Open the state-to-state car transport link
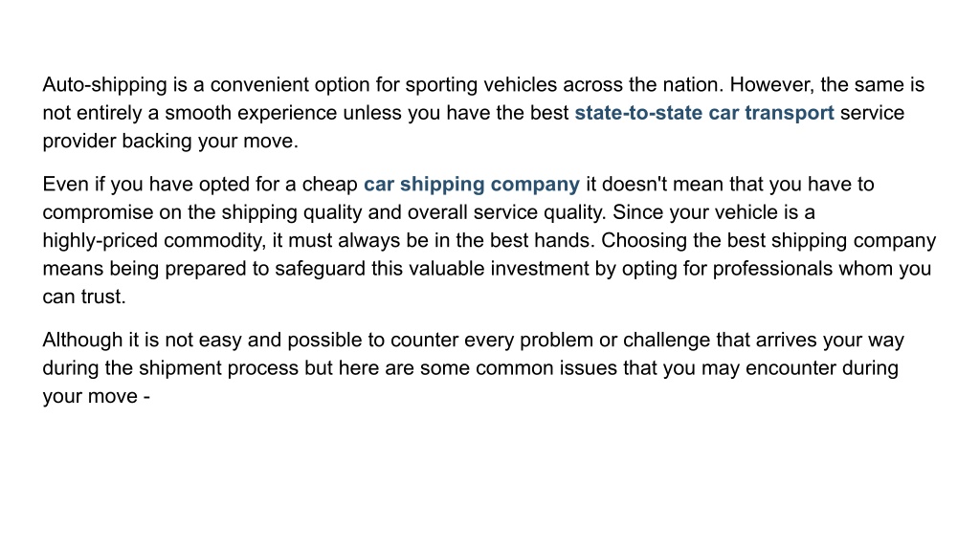Image resolution: width=980 pixels, height=551 pixels. (x=704, y=113)
